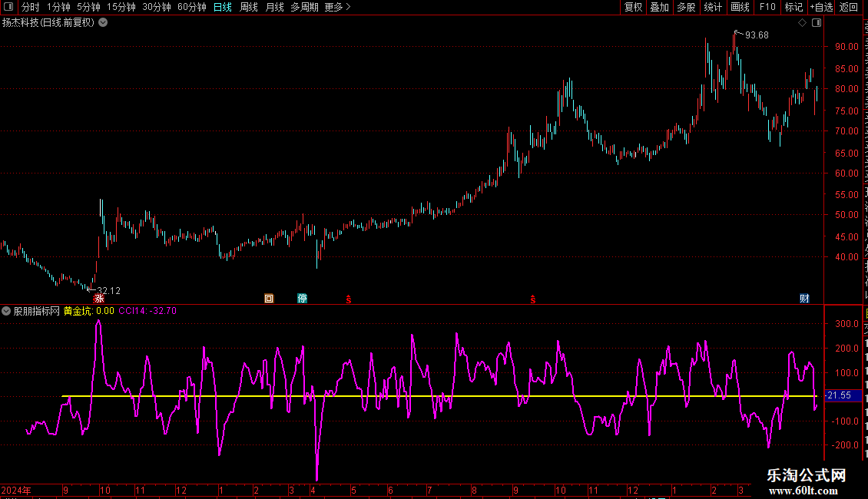Switch to 1分钟 period
The height and width of the screenshot is (499, 868).
tap(58, 7)
